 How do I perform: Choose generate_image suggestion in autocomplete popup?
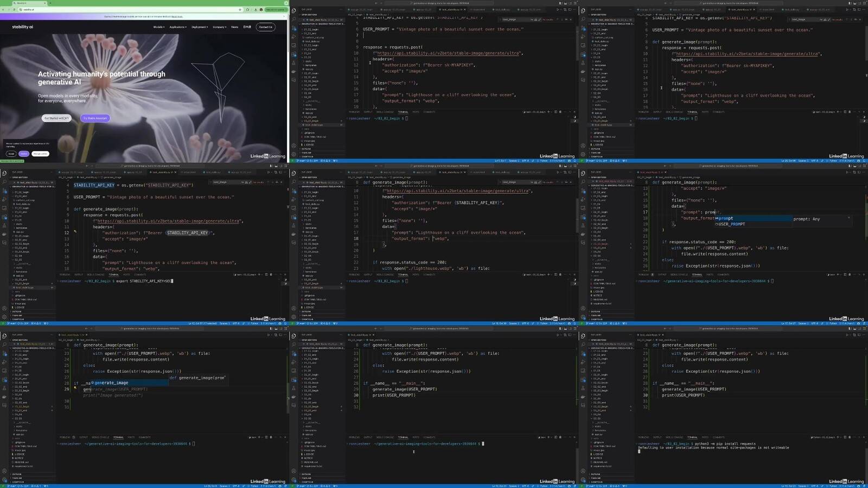click(130, 383)
